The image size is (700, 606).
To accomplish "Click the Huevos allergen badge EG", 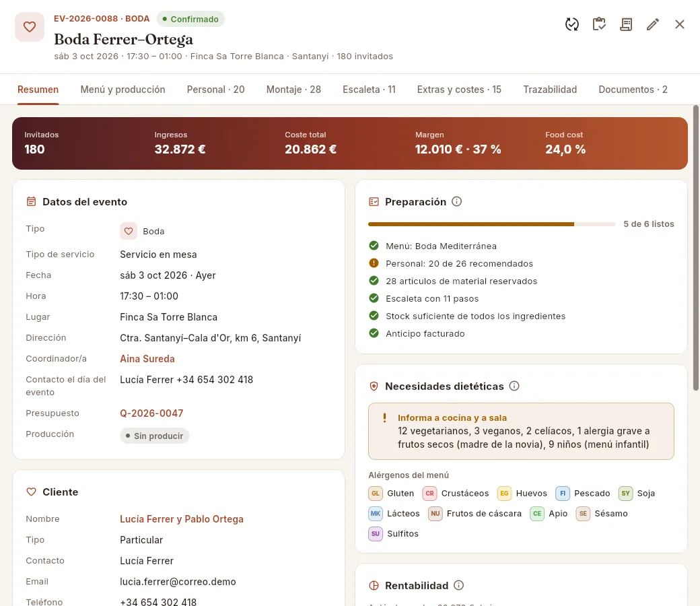I will 504,493.
